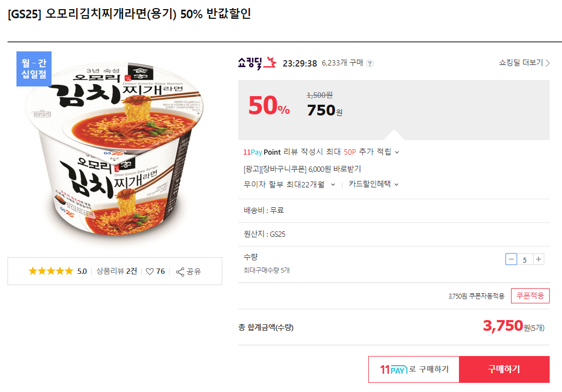
Task: Click the heart wishlist icon
Action: click(x=150, y=271)
